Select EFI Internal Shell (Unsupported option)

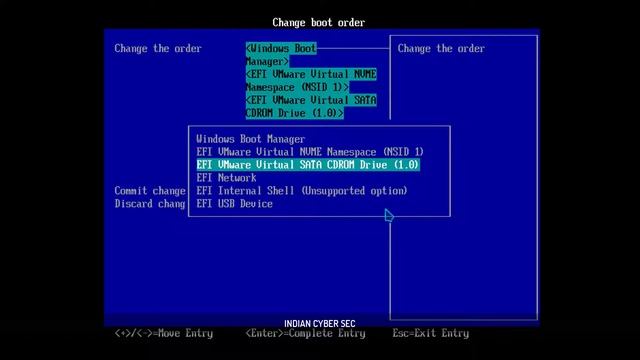302,191
